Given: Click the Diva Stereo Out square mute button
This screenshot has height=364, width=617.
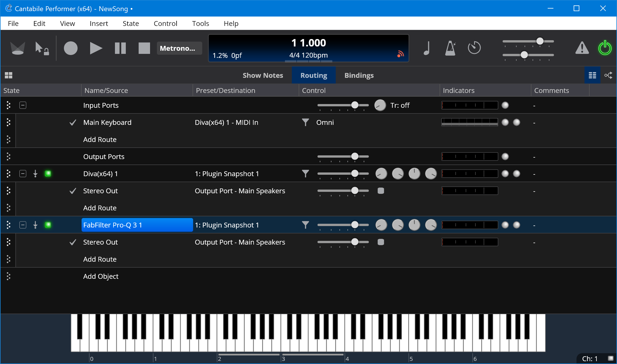Looking at the screenshot, I should [x=381, y=191].
